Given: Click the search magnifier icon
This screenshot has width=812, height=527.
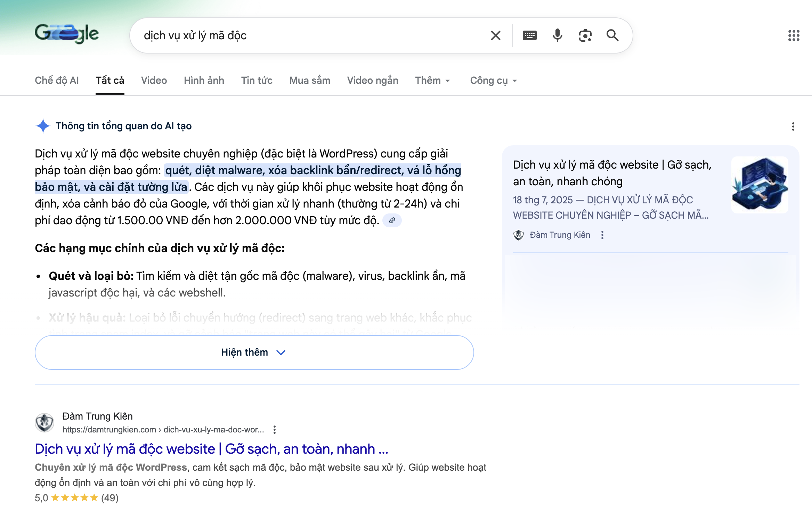Looking at the screenshot, I should 612,35.
